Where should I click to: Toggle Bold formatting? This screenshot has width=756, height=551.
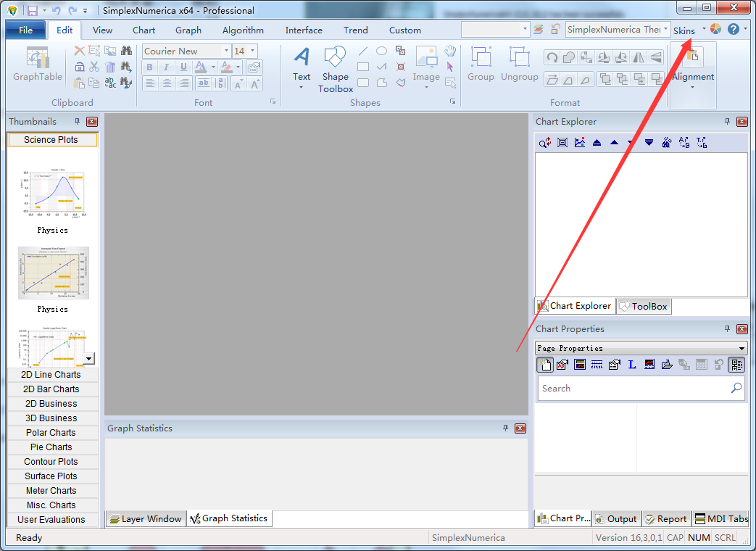pos(149,67)
